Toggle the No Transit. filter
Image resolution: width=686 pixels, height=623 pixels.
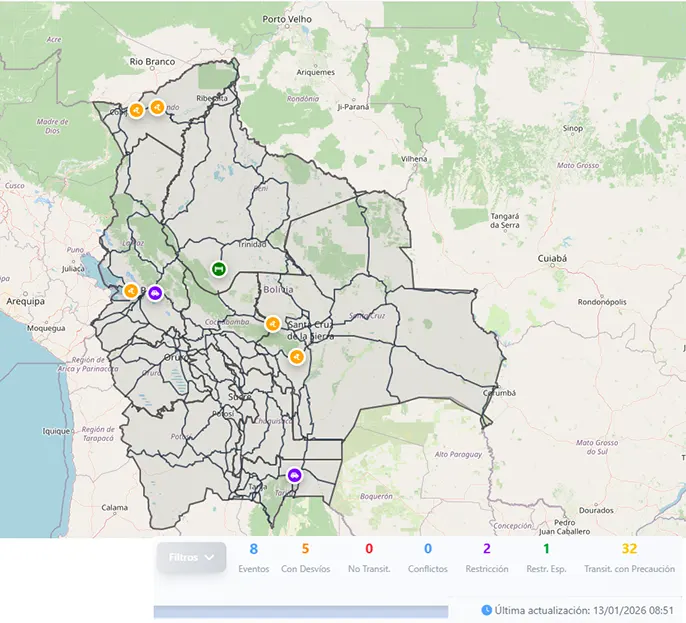pos(368,558)
